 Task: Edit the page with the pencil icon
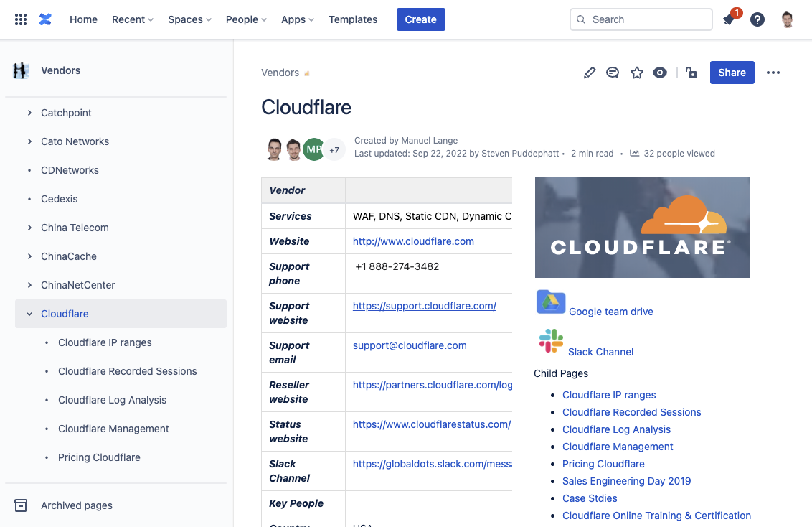coord(590,73)
